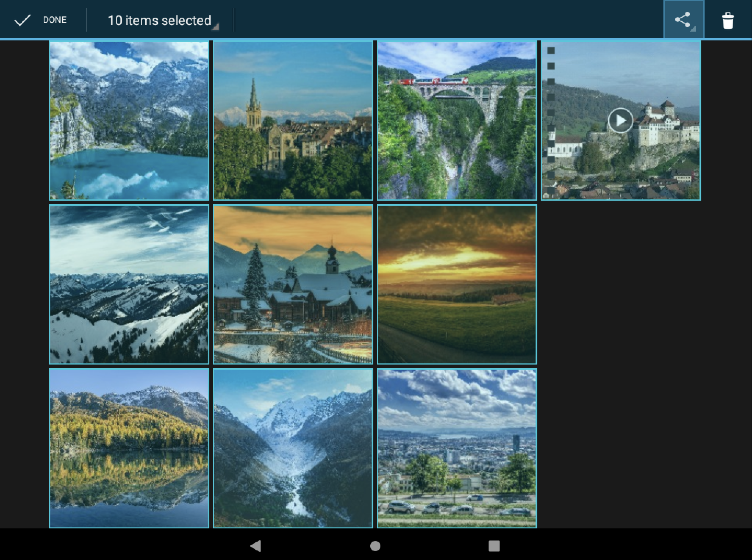This screenshot has height=560, width=752.
Task: Tap the share icon in toolbar
Action: pyautogui.click(x=682, y=19)
